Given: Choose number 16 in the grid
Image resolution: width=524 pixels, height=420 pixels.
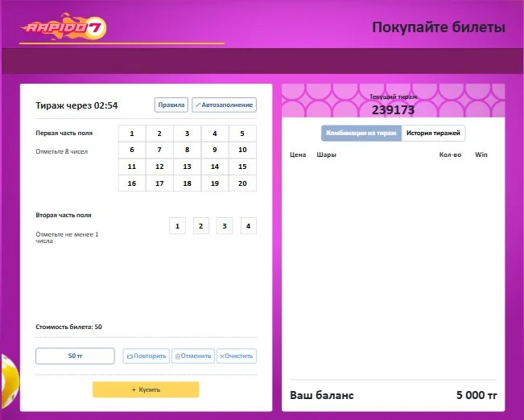Looking at the screenshot, I should 132,183.
